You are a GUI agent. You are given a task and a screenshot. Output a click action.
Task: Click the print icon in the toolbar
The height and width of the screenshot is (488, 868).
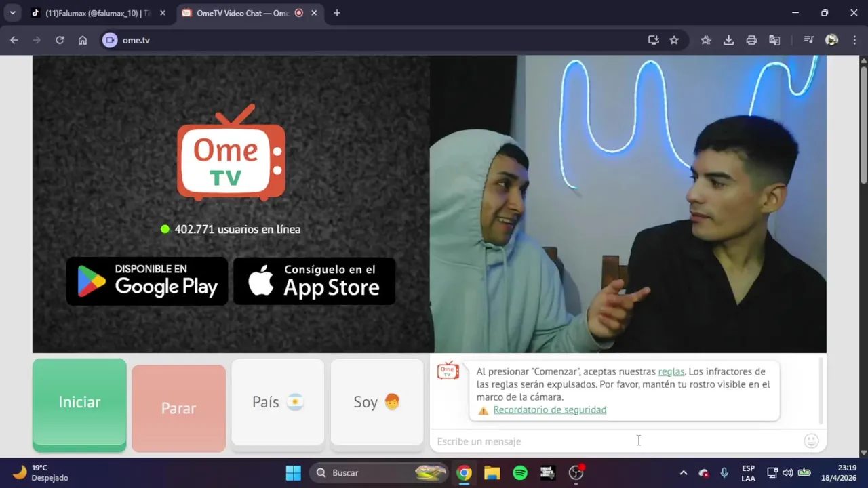751,40
